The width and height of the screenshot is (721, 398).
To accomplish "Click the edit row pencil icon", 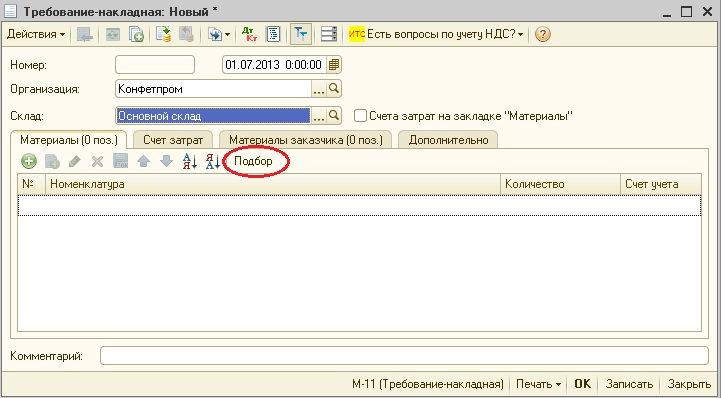I will click(x=74, y=161).
